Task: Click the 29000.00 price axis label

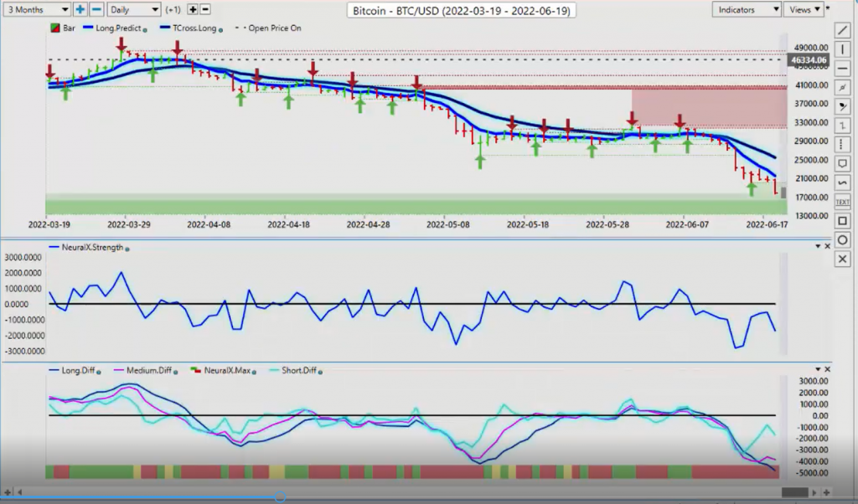Action: pos(812,141)
